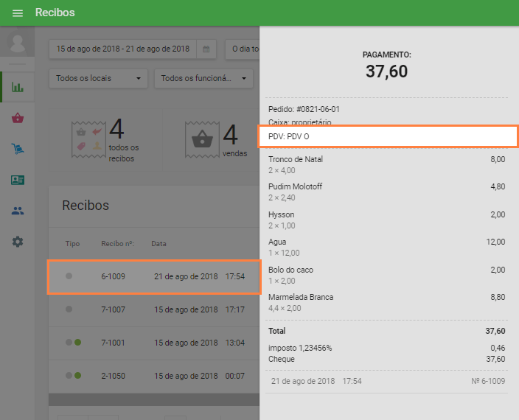The height and width of the screenshot is (420, 519).
Task: Click the date range 15 de ago - 21 de ago
Action: [122, 49]
